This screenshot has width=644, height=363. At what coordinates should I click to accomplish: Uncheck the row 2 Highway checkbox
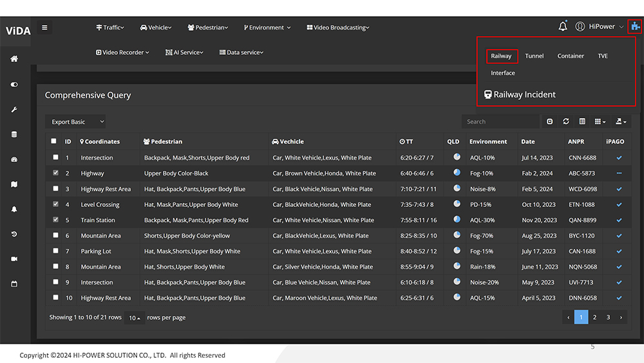(54, 173)
